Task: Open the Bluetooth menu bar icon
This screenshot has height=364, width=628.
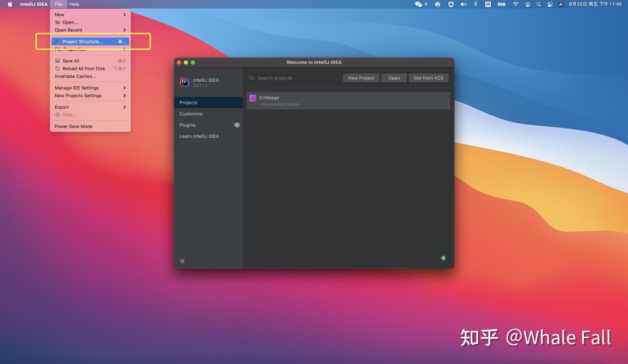Action: 476,4
